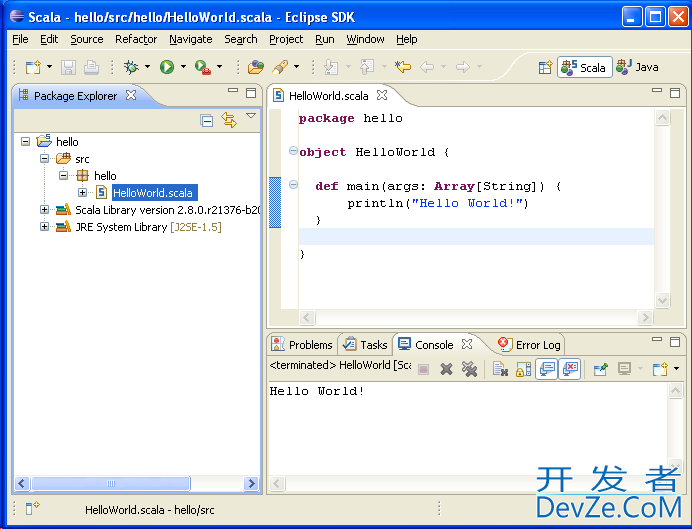Close the HelloWorld.scala editor tab
Image resolution: width=692 pixels, height=529 pixels.
(x=382, y=95)
